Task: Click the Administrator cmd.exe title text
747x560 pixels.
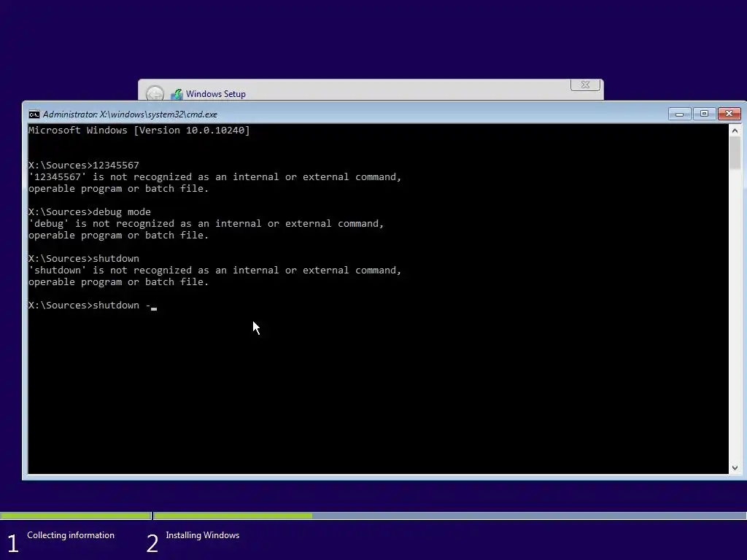Action: (130, 114)
